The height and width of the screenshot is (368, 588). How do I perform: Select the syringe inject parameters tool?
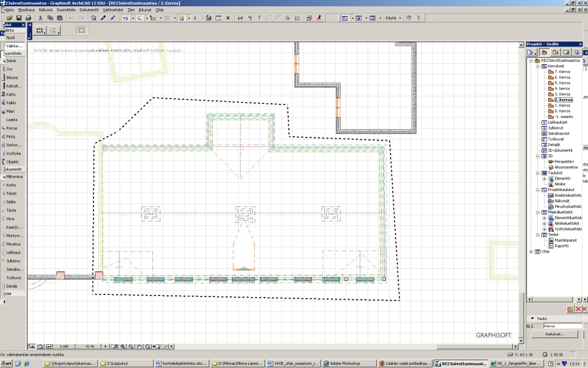pos(112,18)
